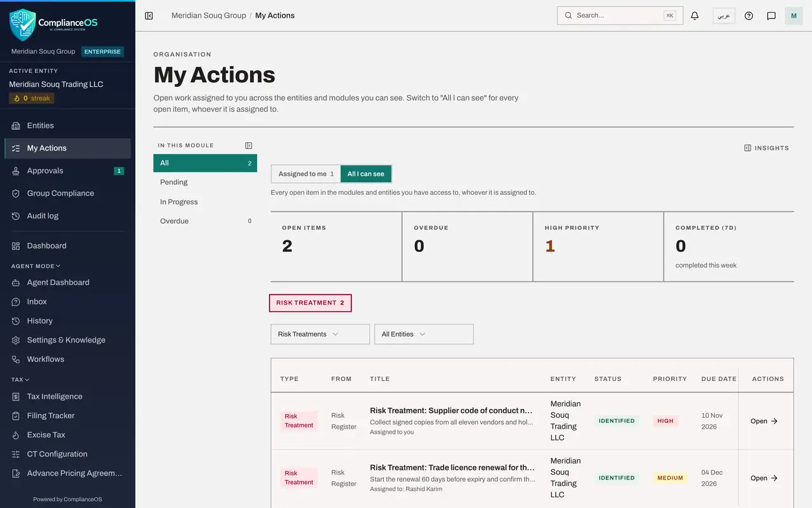Open the notifications bell

pos(695,15)
